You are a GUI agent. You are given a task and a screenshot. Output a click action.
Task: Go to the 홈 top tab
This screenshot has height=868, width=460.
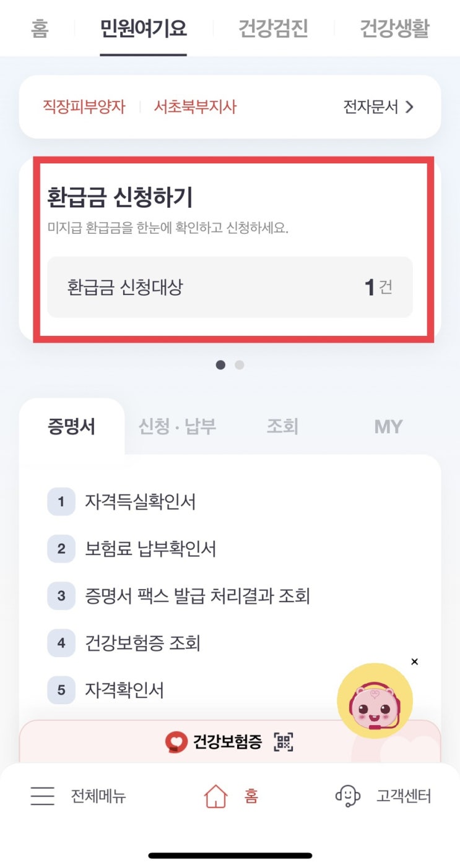click(40, 28)
